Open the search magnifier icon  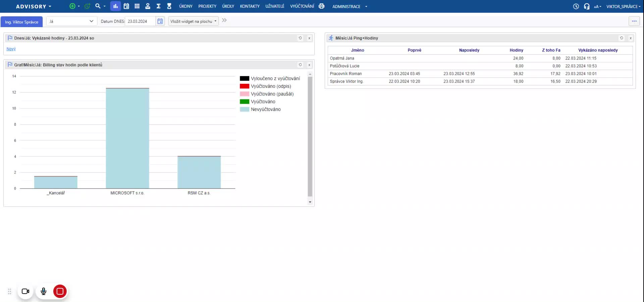(98, 6)
